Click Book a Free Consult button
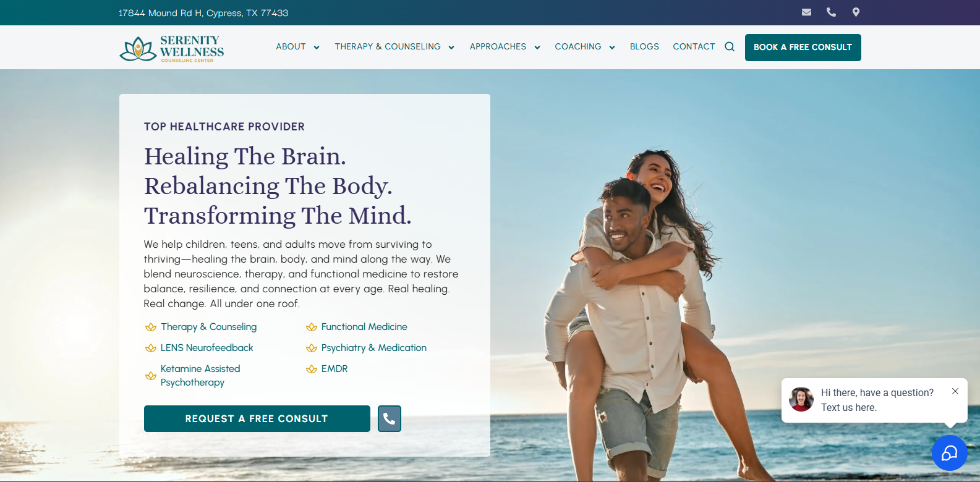This screenshot has width=980, height=482. (803, 48)
